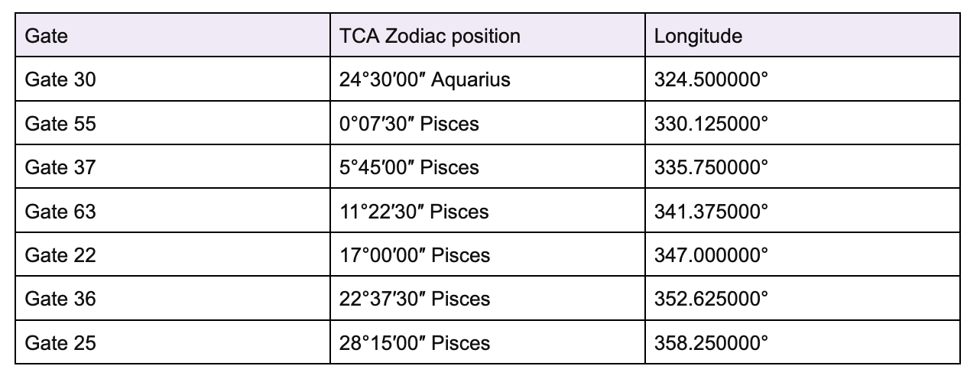This screenshot has width=980, height=379.
Task: Click the 5°45′00″ Pisces cell
Action: pos(488,167)
